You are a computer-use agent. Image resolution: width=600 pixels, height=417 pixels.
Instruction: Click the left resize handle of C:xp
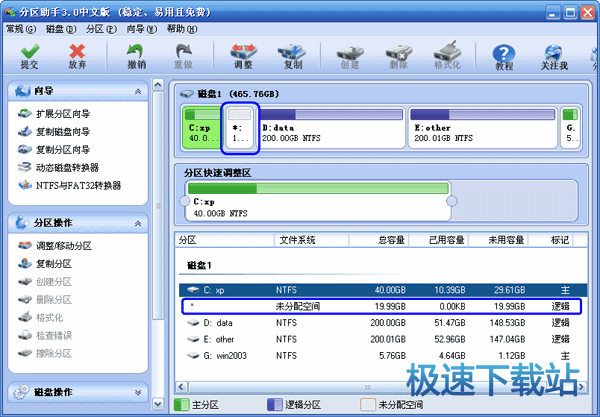coord(184,201)
